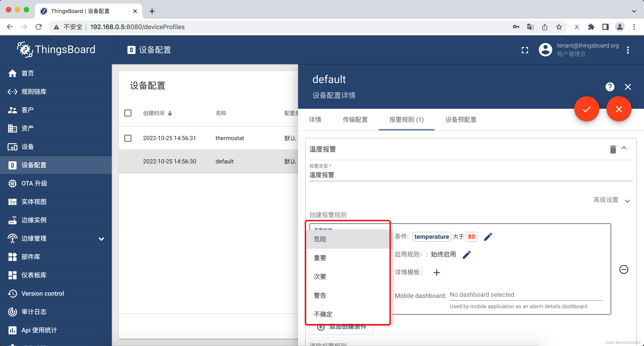
Task: Open the 设备 (Devices) section in sidebar
Action: click(x=28, y=147)
